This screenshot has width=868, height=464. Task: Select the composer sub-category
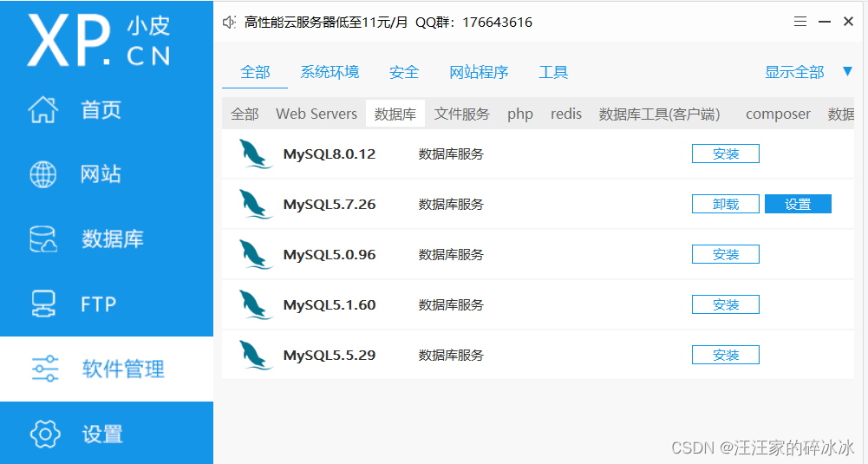[778, 114]
